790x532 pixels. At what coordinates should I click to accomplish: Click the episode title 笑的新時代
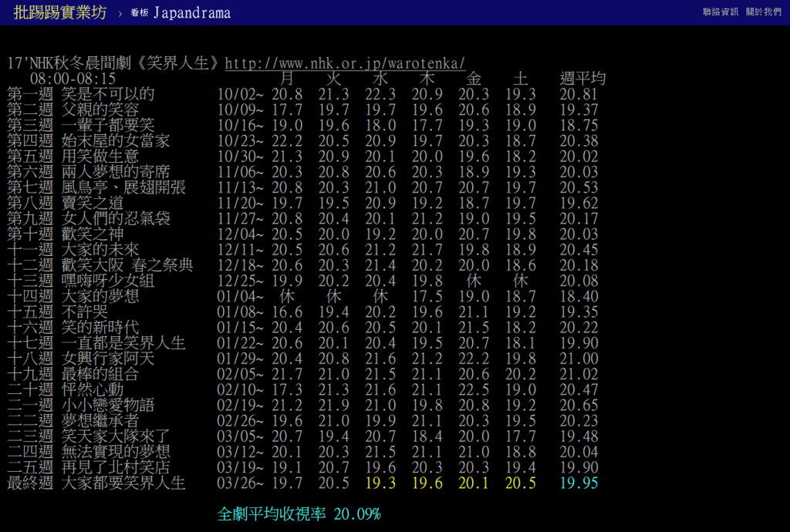[x=100, y=328]
